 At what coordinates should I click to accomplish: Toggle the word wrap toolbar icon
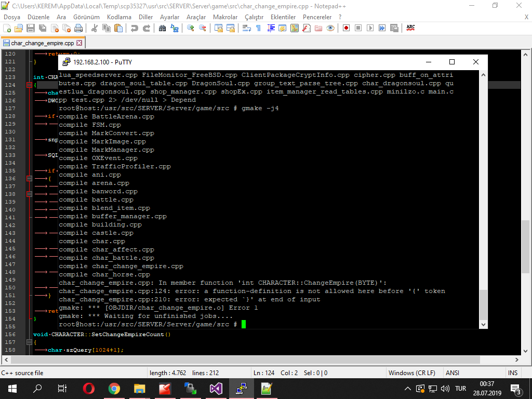tap(247, 28)
